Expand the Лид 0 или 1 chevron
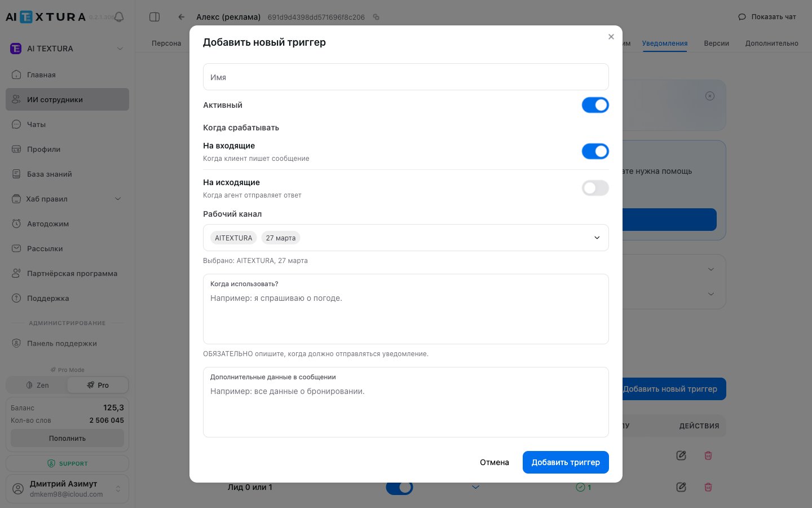 (x=475, y=487)
